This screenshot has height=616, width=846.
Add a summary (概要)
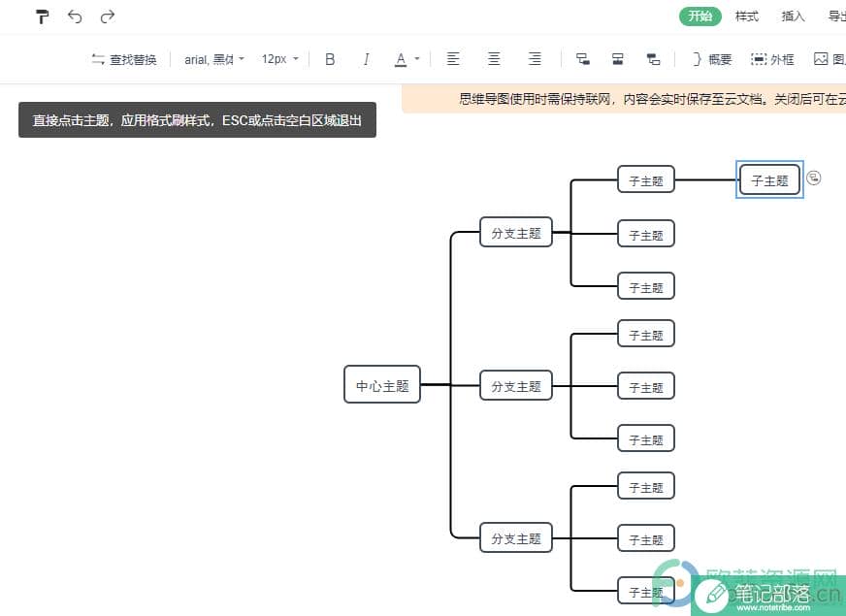click(712, 59)
